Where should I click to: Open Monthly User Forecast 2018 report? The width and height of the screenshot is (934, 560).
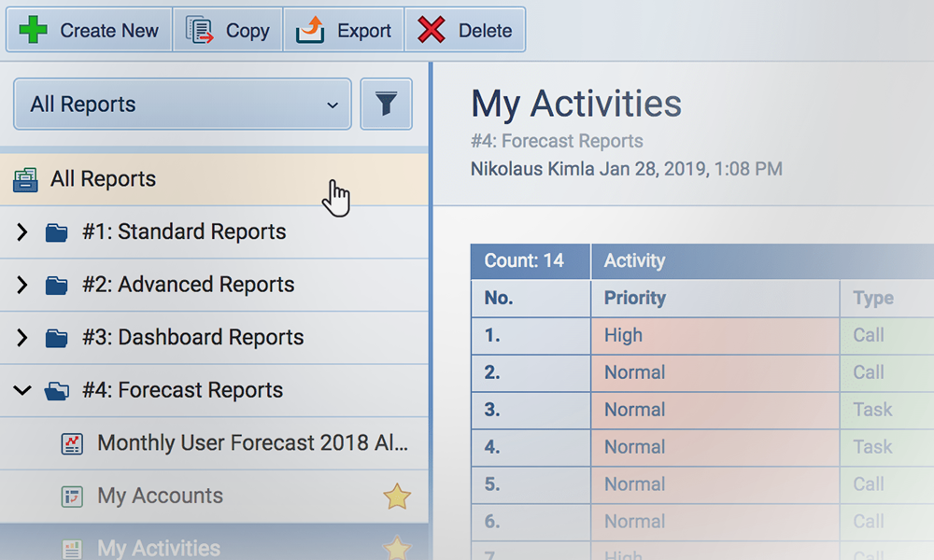click(x=252, y=443)
